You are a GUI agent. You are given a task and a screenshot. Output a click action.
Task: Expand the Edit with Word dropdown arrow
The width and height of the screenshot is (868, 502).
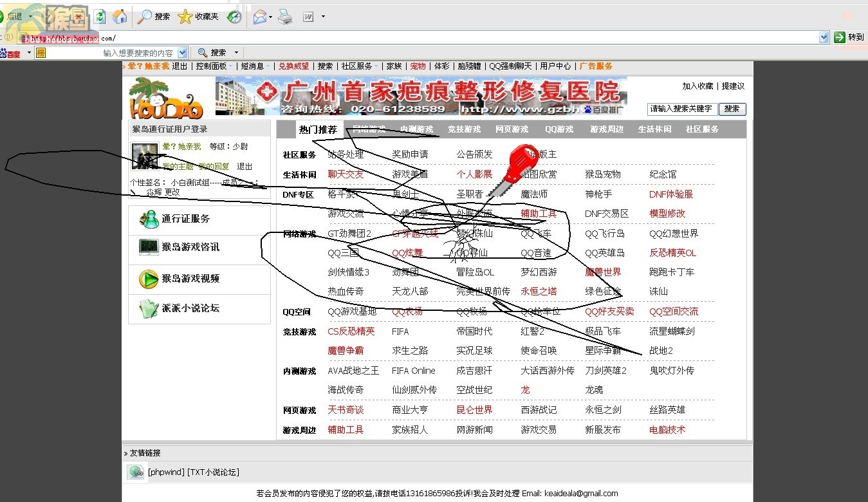323,17
